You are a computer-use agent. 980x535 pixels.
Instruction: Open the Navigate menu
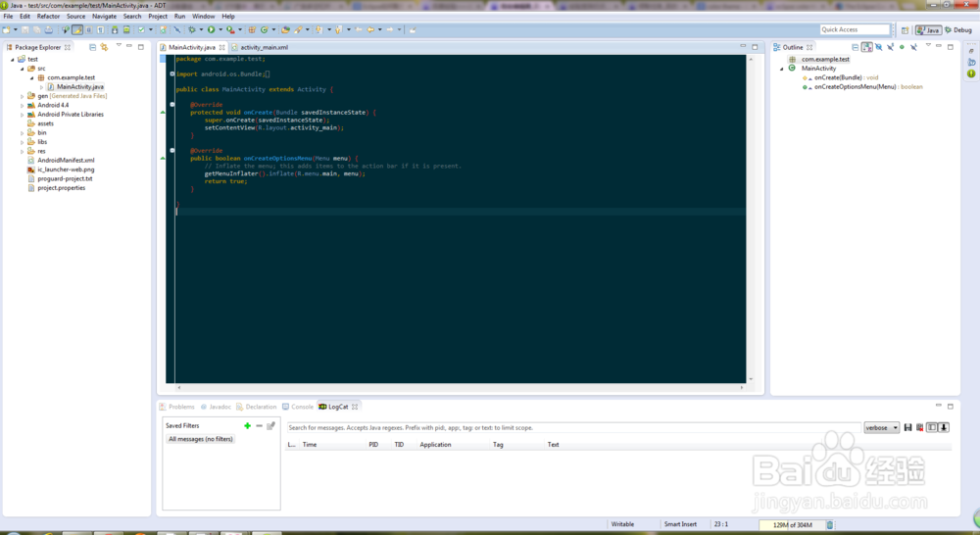pyautogui.click(x=104, y=17)
